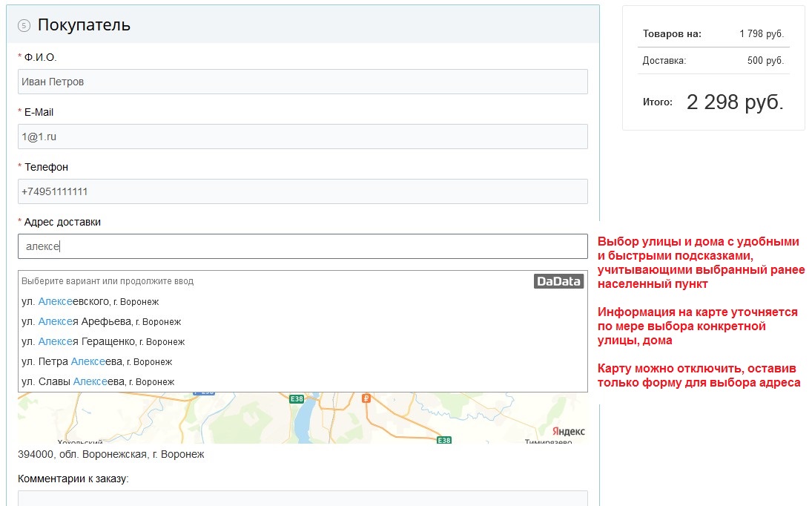The image size is (812, 506).
Task: Click the Адрес доставки input field
Action: [303, 246]
